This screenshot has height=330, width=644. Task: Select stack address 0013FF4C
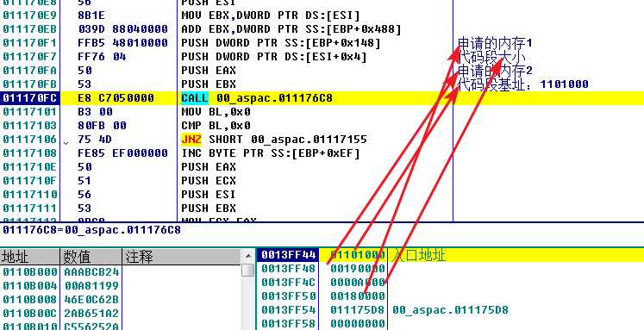pos(289,283)
